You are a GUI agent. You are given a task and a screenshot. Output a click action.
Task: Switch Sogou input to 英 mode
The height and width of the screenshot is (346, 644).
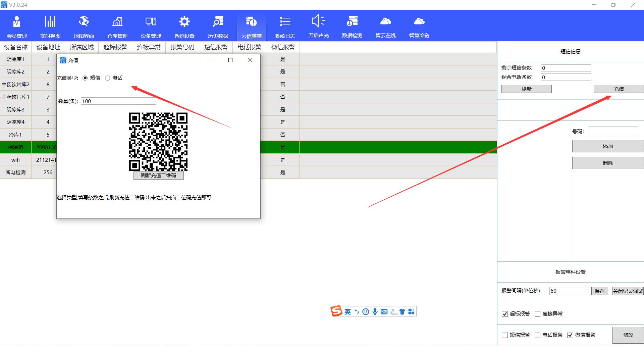[x=347, y=312]
